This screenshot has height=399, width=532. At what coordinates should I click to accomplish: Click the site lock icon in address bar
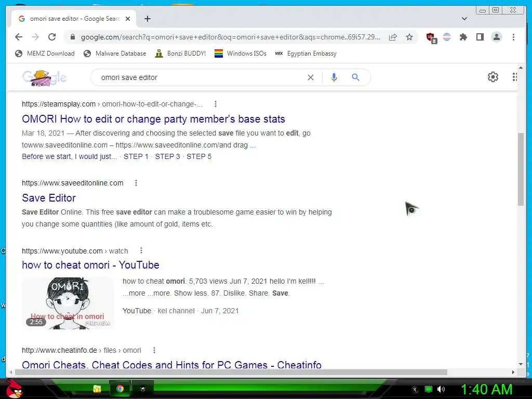click(73, 37)
